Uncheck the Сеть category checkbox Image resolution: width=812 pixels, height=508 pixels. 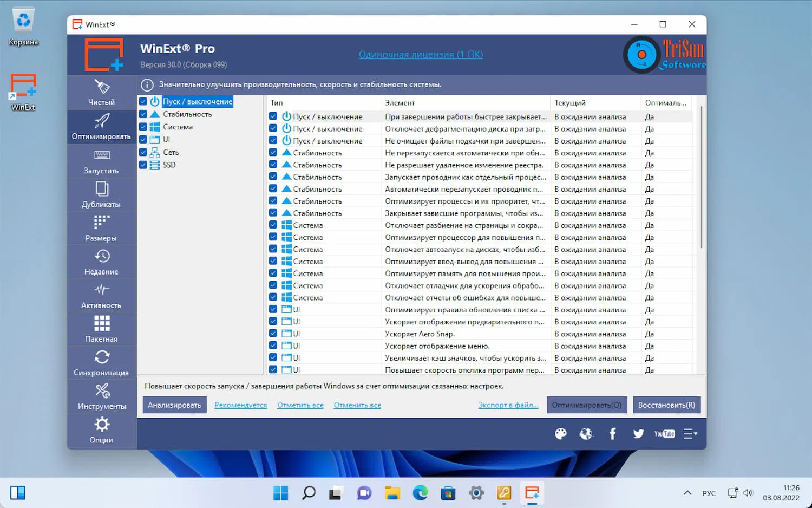[143, 152]
